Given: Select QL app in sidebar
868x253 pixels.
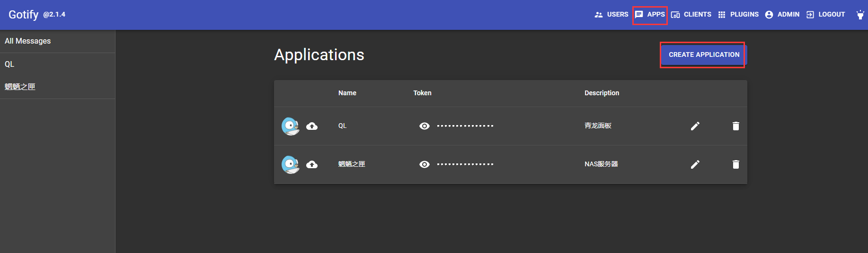Looking at the screenshot, I should [x=57, y=64].
